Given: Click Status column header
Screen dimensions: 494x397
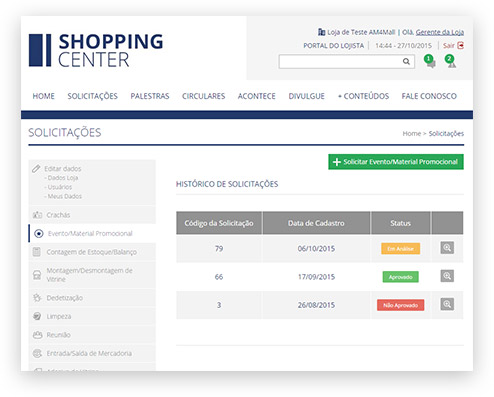Looking at the screenshot, I should tap(400, 223).
